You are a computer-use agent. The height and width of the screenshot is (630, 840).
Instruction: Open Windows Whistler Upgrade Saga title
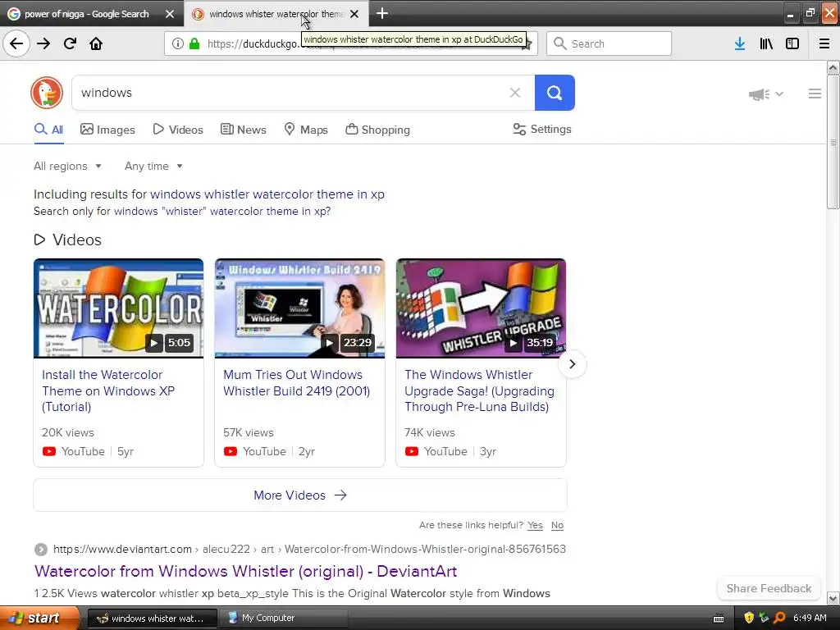click(x=479, y=390)
